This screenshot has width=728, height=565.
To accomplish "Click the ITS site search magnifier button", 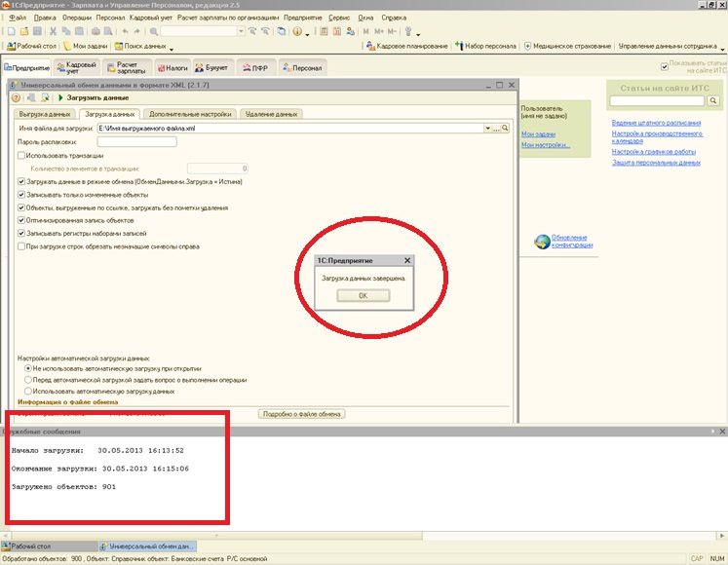I will (713, 100).
